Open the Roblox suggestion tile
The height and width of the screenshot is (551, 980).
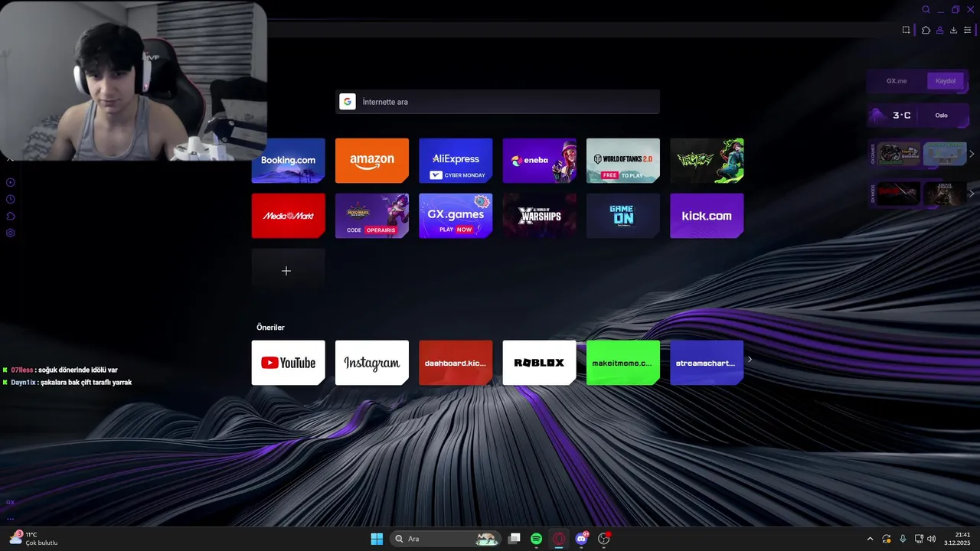(x=539, y=363)
